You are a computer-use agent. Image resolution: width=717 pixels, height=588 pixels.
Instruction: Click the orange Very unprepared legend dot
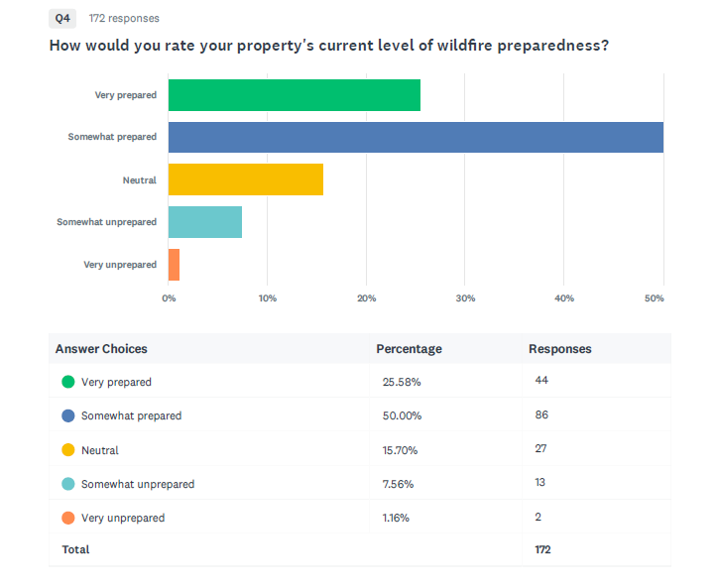click(68, 518)
